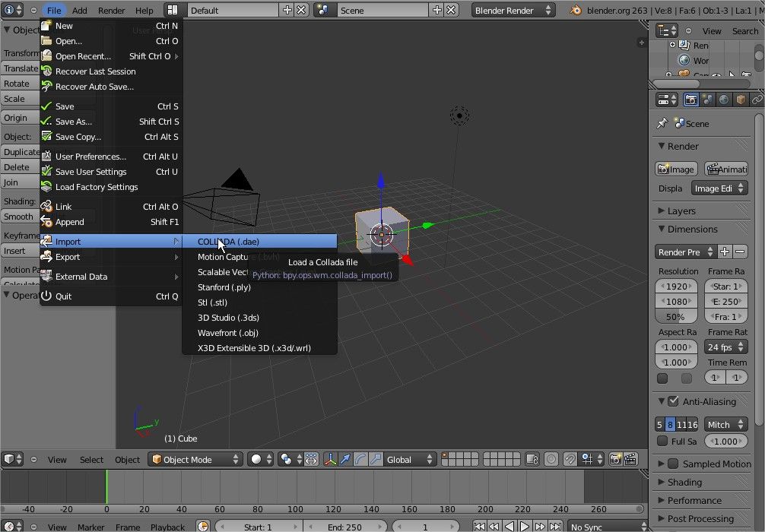Choose Wavefront (.obj) import option
The width and height of the screenshot is (765, 532).
point(259,333)
